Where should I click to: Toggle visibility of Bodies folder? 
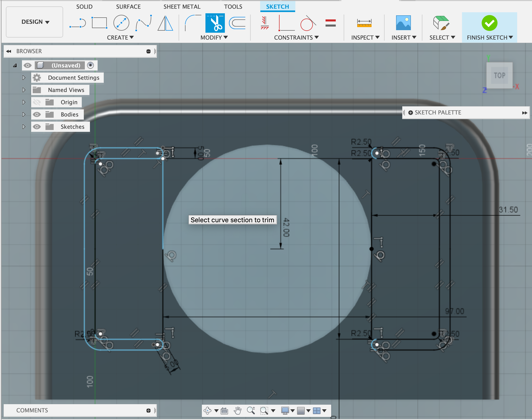[x=37, y=114]
